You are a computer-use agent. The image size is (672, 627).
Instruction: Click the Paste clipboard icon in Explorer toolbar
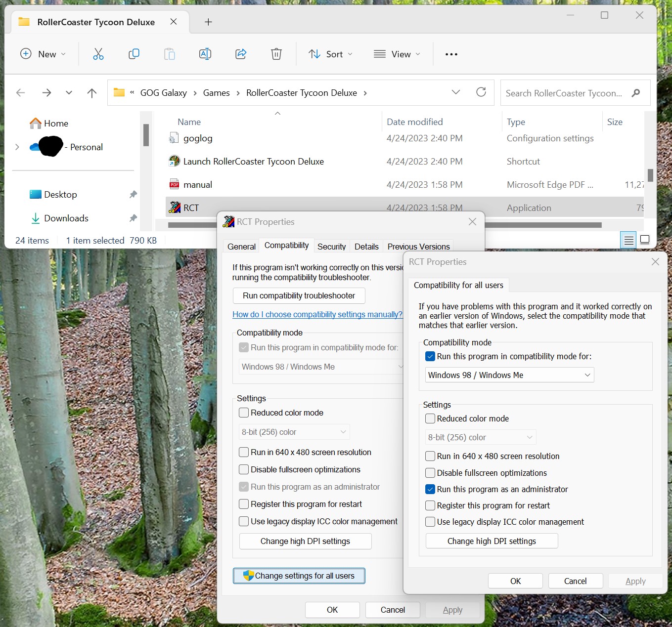(170, 54)
